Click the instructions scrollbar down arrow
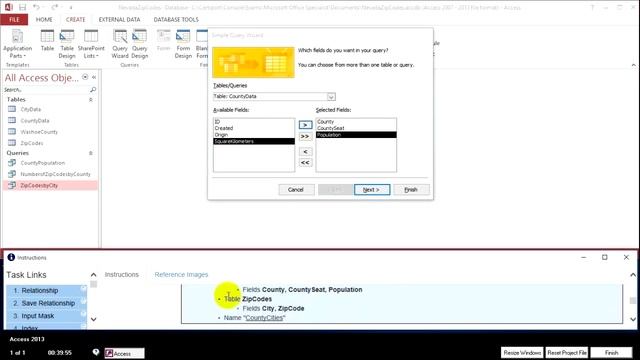The width and height of the screenshot is (640, 360). [x=633, y=319]
